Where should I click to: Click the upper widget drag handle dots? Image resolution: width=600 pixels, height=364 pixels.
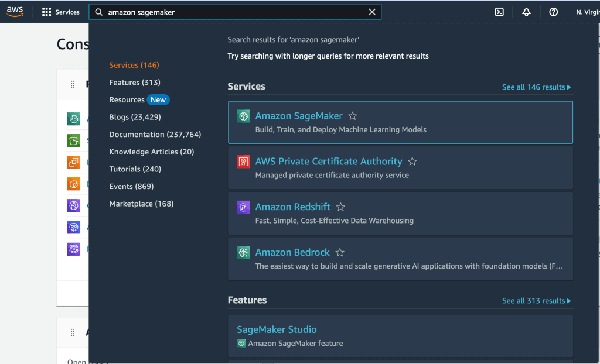[x=73, y=84]
